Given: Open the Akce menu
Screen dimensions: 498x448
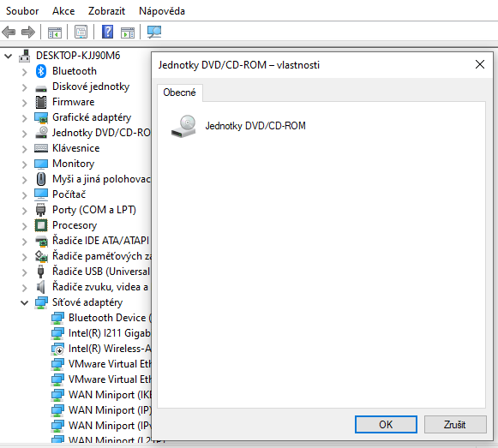Looking at the screenshot, I should click(x=63, y=11).
